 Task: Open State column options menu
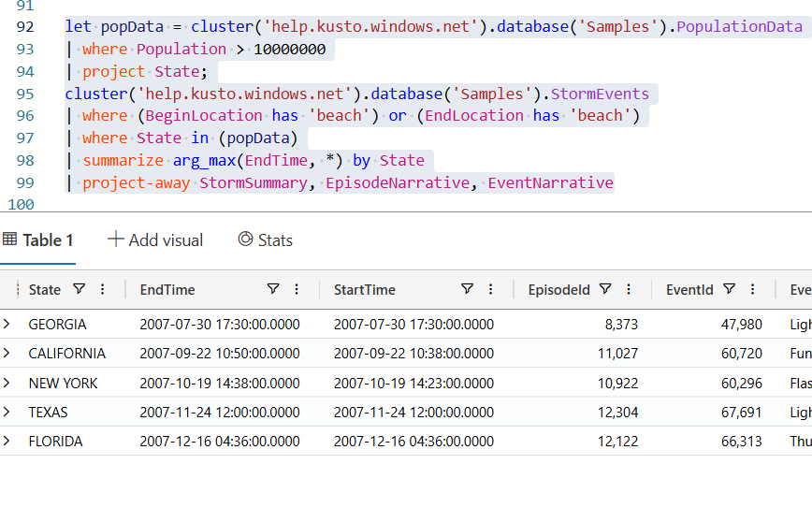tap(103, 290)
